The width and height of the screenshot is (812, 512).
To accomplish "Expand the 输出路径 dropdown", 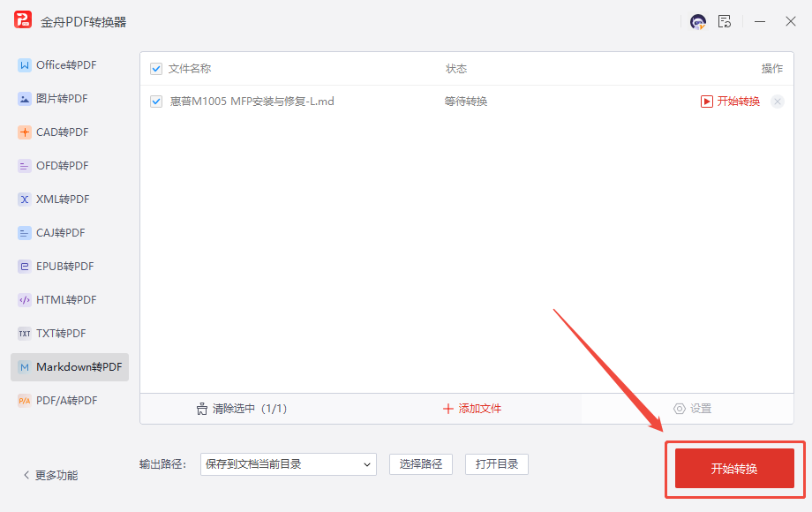I will [x=289, y=464].
